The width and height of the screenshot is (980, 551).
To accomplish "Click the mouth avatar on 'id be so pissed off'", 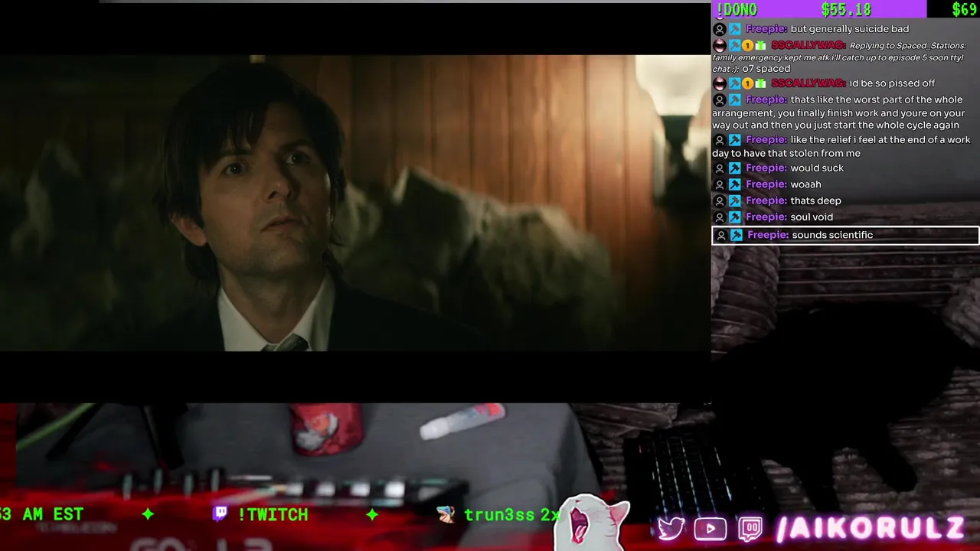I will tap(719, 83).
